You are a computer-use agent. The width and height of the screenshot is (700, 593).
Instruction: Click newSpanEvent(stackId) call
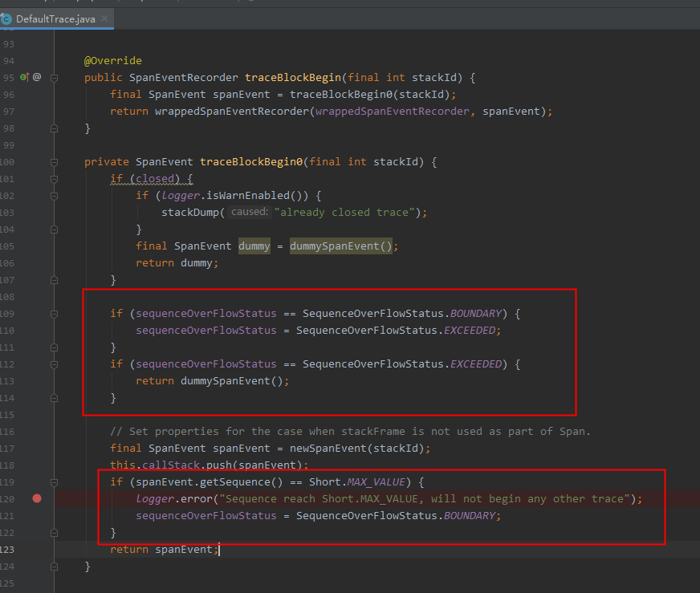356,449
